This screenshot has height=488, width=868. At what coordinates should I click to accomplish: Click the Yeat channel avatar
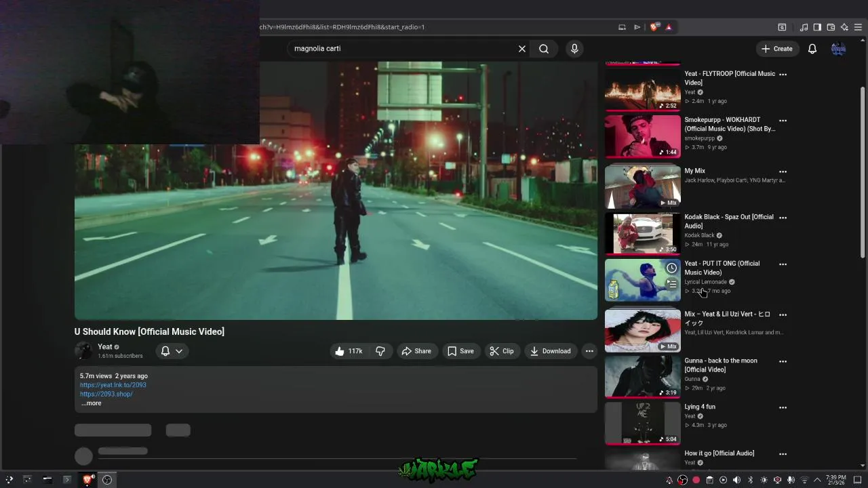click(x=83, y=351)
